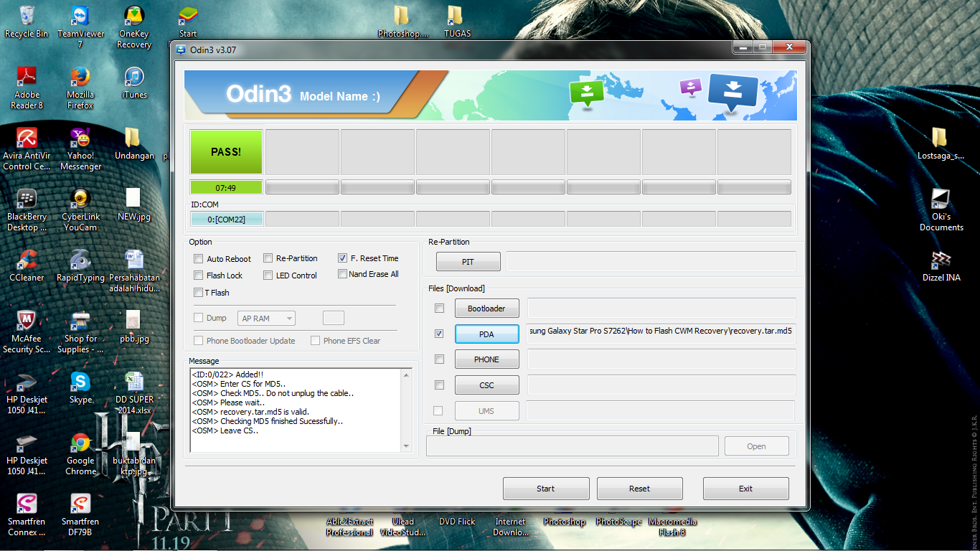Select the pbb.jpg file icon
The height and width of the screenshot is (551, 980).
tap(134, 326)
